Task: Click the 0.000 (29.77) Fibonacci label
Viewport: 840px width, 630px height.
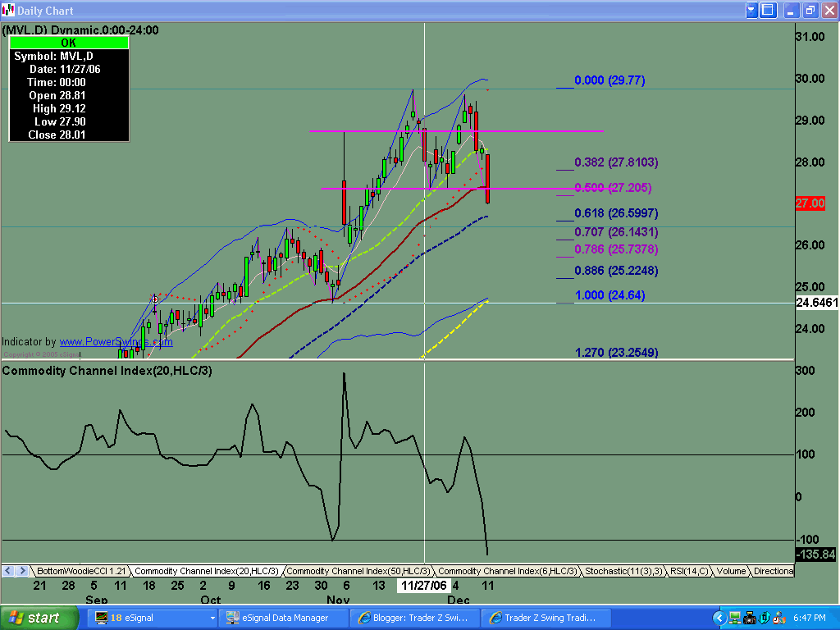Action: pos(609,80)
